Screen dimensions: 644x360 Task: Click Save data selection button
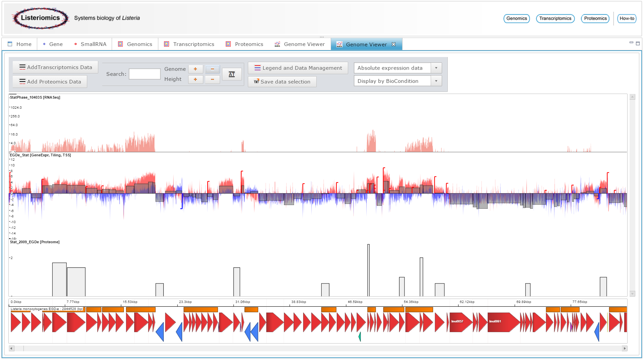pos(282,82)
